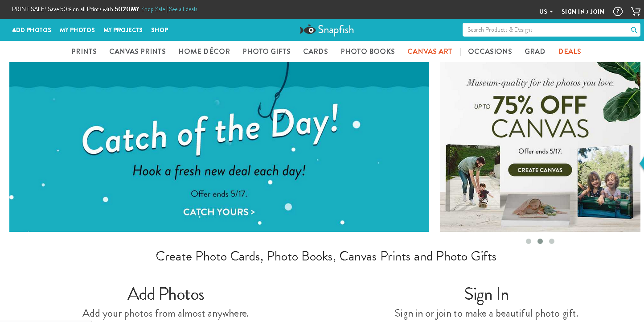
Task: Open Add Photos in the top bar
Action: pyautogui.click(x=32, y=30)
